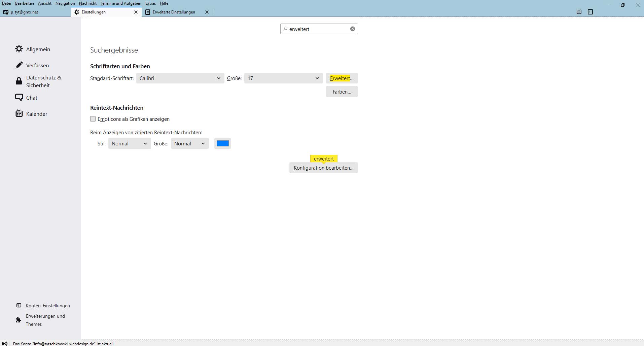Expand the font Größe dropdown showing 17
This screenshot has width=644, height=346.
[x=283, y=78]
